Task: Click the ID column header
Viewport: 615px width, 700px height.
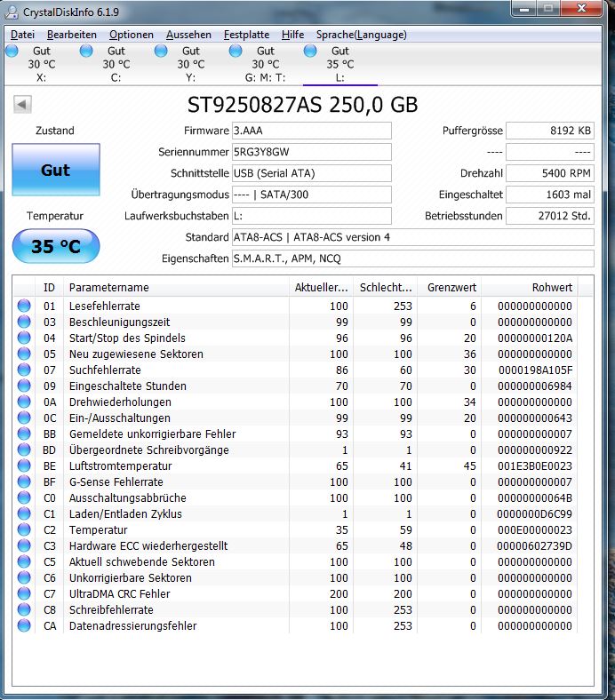Action: point(50,288)
